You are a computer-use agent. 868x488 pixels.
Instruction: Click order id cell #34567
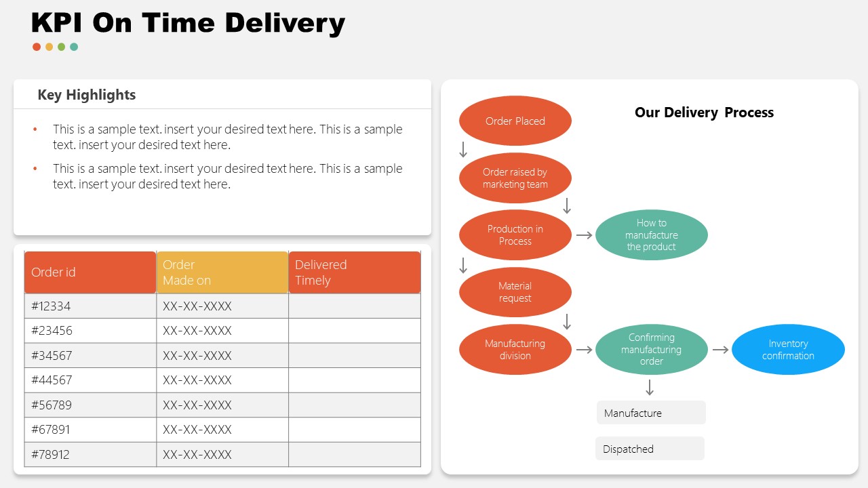click(x=90, y=356)
